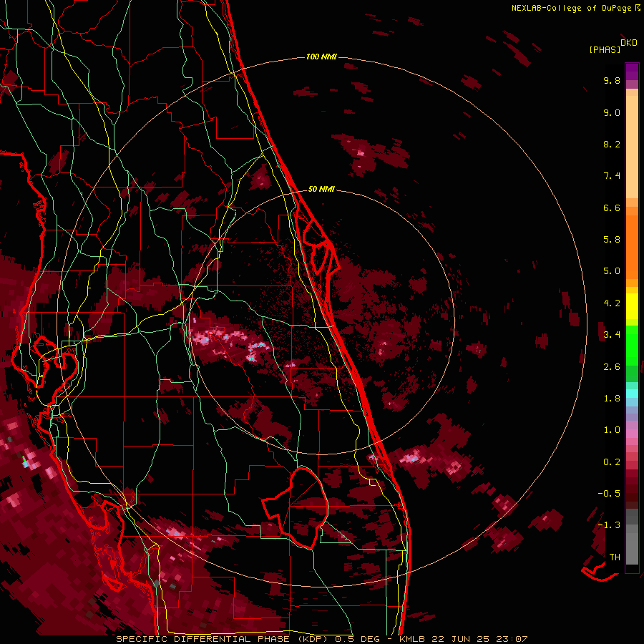Image resolution: width=644 pixels, height=644 pixels.
Task: Click the -0.5 value on the legend
Action: pos(609,494)
